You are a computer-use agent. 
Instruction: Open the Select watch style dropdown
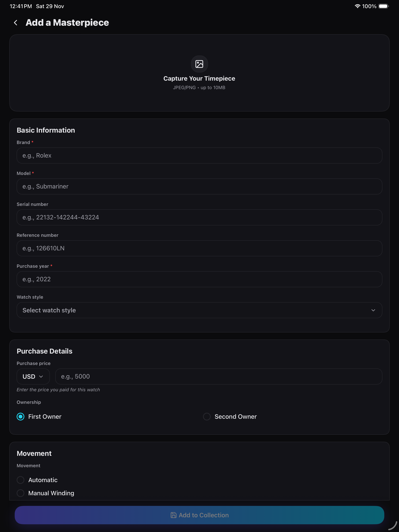click(x=199, y=310)
